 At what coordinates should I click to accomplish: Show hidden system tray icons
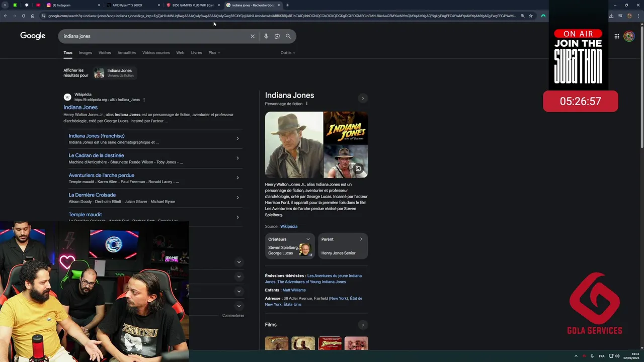576,356
